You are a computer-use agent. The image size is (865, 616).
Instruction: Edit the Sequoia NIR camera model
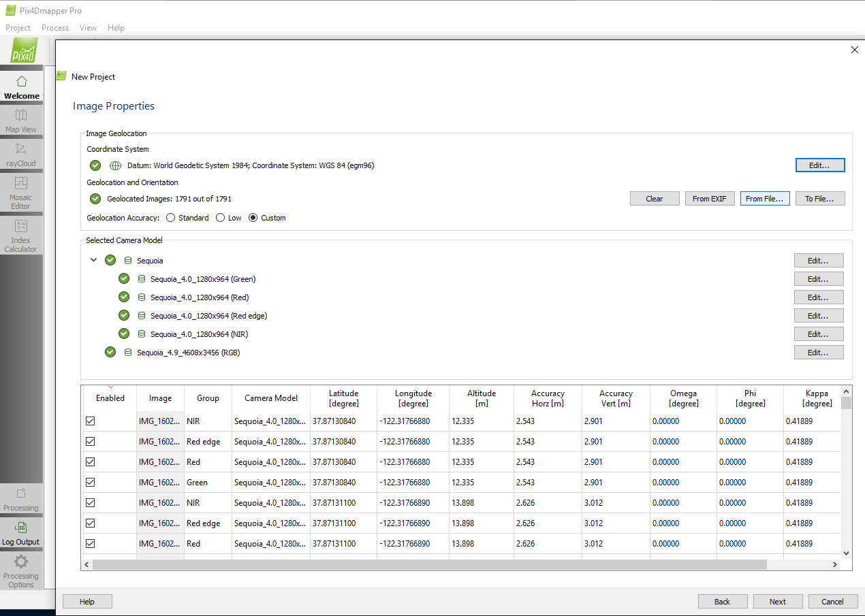tap(819, 334)
